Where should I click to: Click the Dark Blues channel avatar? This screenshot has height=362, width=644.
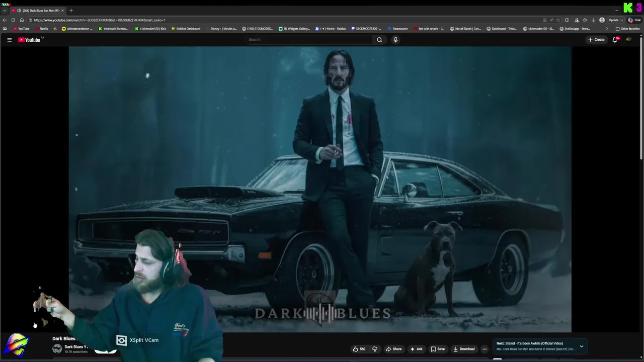tap(57, 348)
